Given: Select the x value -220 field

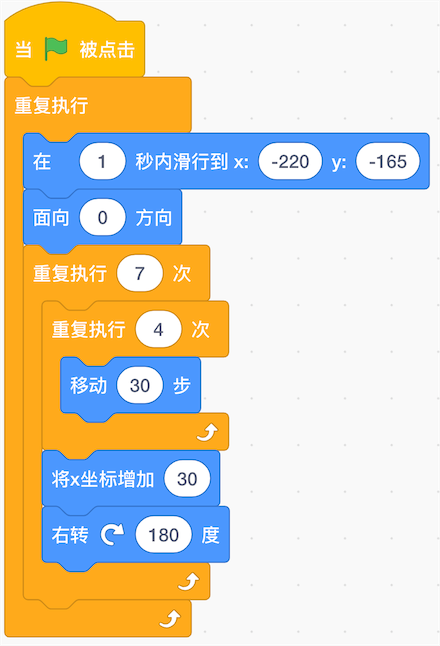Looking at the screenshot, I should coord(290,161).
